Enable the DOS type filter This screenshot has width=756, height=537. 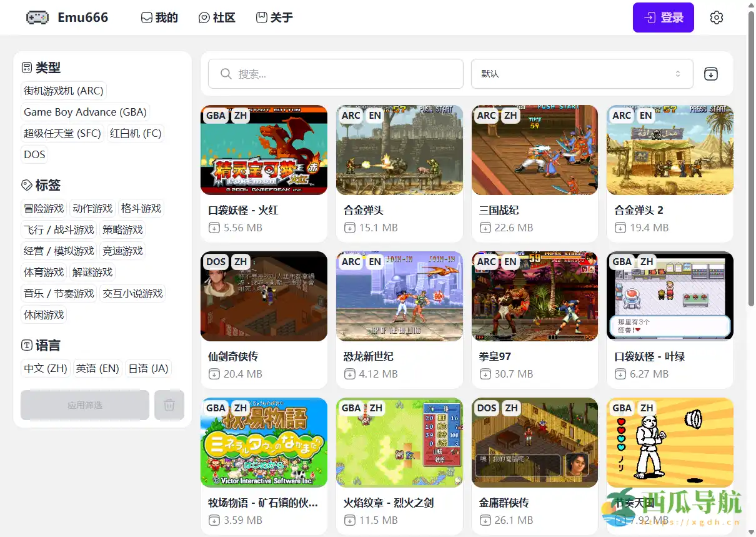click(34, 154)
